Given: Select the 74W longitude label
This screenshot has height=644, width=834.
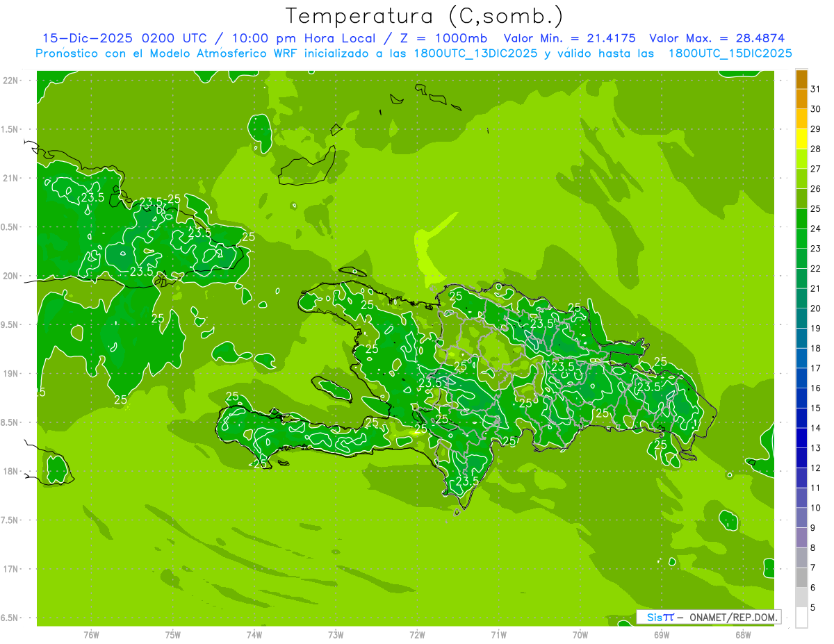Looking at the screenshot, I should 254,634.
